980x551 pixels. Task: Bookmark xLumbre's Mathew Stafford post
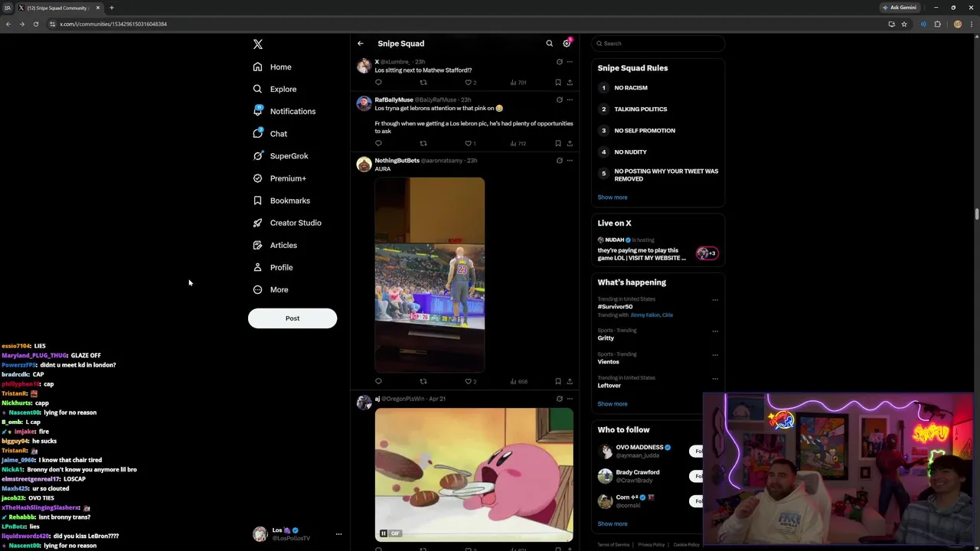coord(557,83)
